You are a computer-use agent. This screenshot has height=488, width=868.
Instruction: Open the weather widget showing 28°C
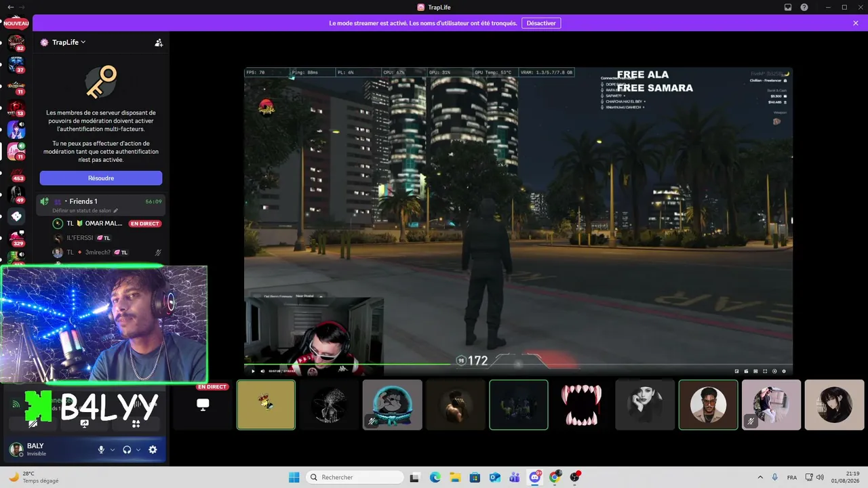[x=34, y=477]
